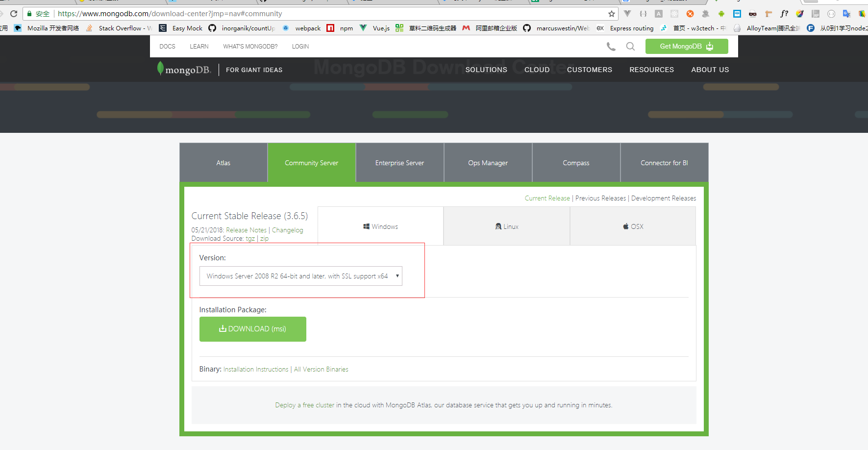868x450 pixels.
Task: Open the orange lifebuoy extension icon
Action: [690, 14]
